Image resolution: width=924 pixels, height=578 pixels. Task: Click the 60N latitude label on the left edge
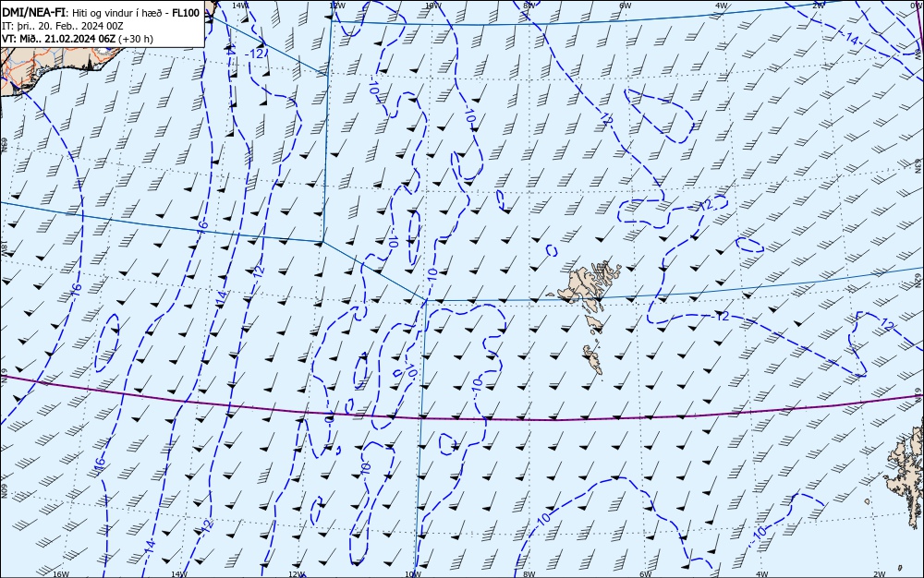4,491
